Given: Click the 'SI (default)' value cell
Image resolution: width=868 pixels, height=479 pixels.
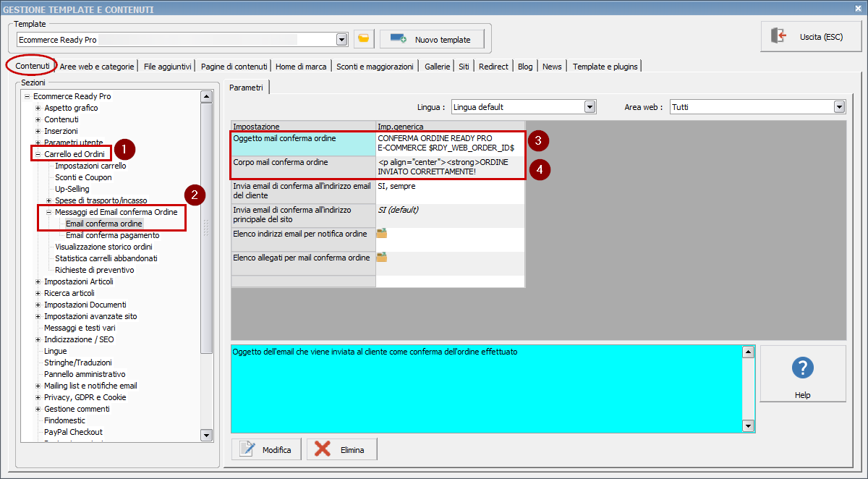Looking at the screenshot, I should [x=450, y=215].
